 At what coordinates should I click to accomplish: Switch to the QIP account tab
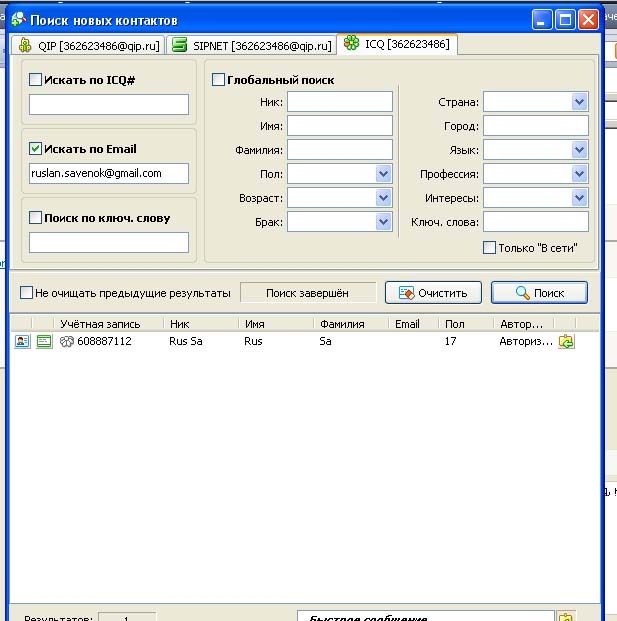pyautogui.click(x=88, y=45)
